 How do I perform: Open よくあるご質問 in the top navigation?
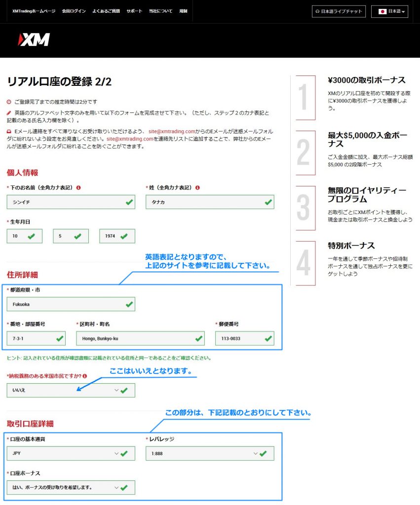pos(106,11)
